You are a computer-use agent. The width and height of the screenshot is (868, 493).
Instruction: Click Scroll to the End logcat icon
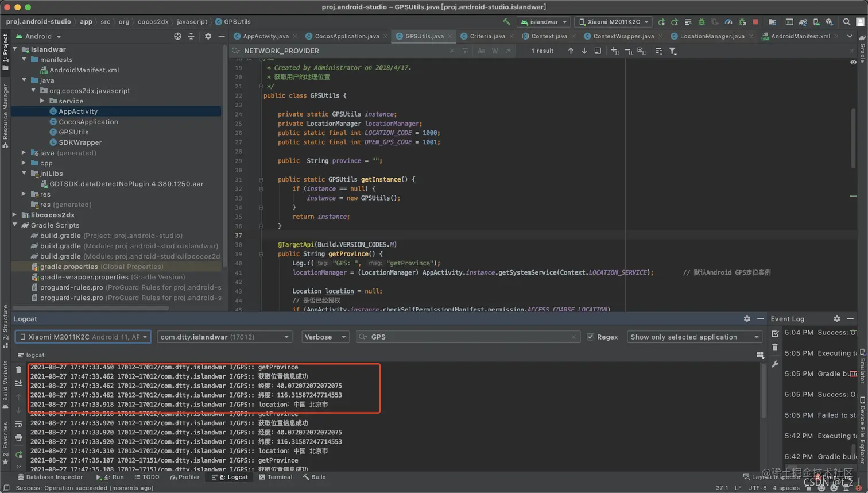pyautogui.click(x=18, y=383)
